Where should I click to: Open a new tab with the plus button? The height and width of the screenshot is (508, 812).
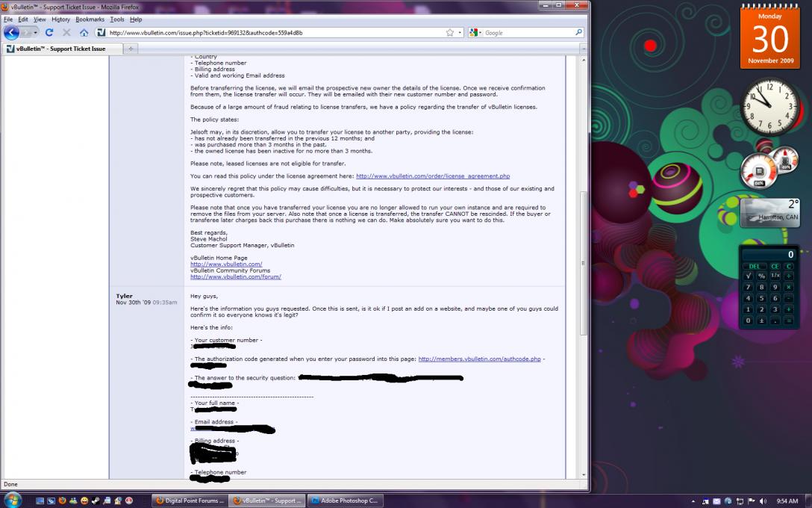(131, 49)
